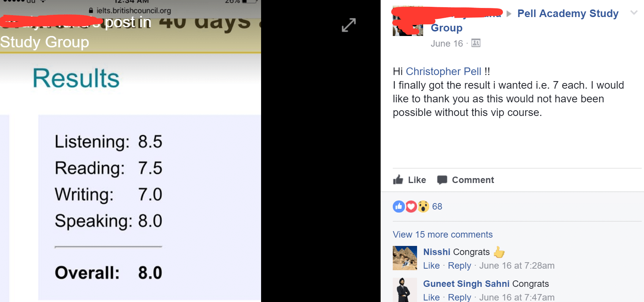Open Nisshi's profile name

436,252
